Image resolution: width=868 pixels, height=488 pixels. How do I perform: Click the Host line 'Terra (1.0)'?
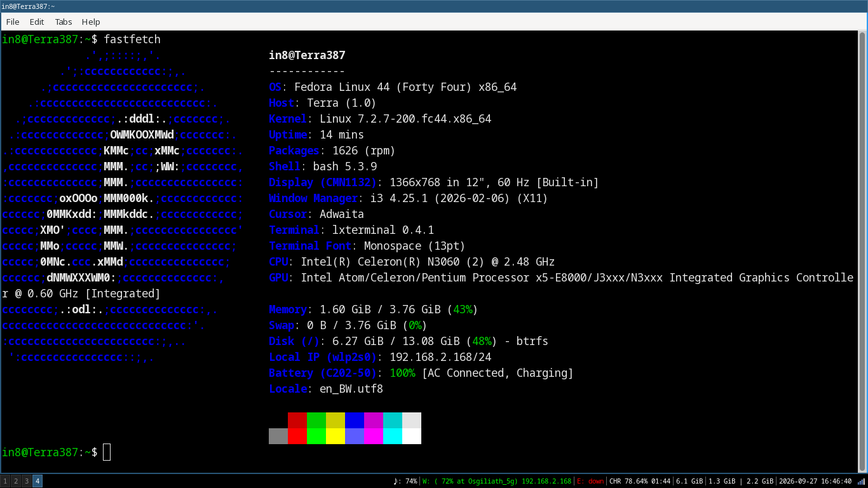(323, 103)
